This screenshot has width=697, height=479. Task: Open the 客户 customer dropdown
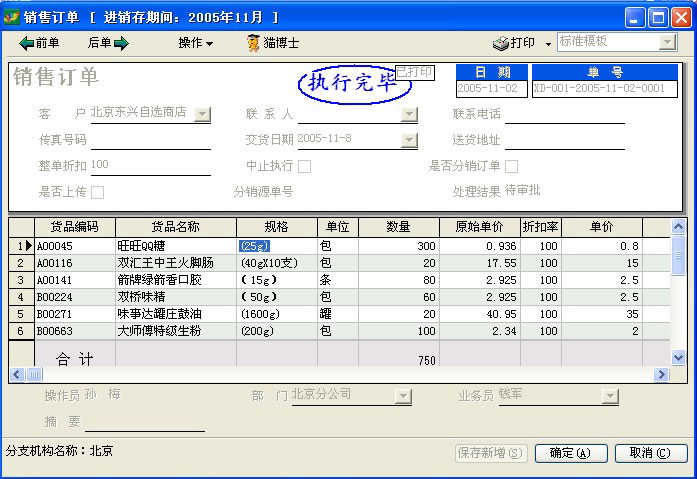tap(202, 114)
